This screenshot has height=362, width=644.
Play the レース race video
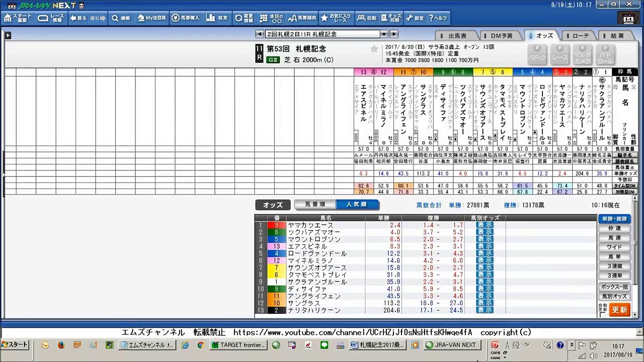coord(560,54)
